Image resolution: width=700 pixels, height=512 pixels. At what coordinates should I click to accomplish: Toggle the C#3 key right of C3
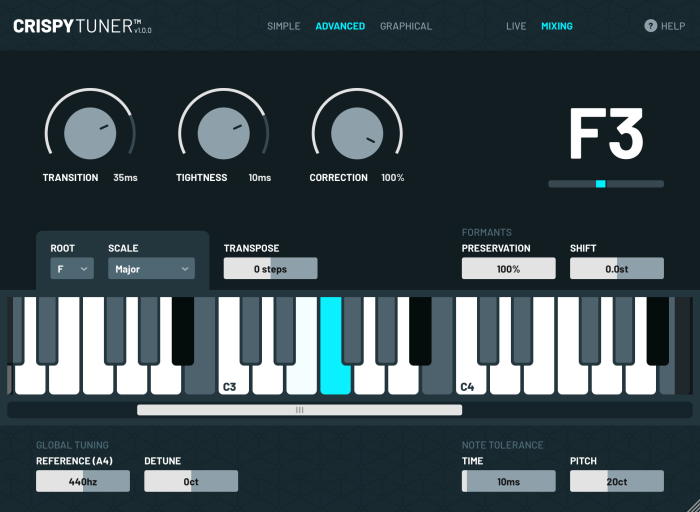tap(251, 330)
